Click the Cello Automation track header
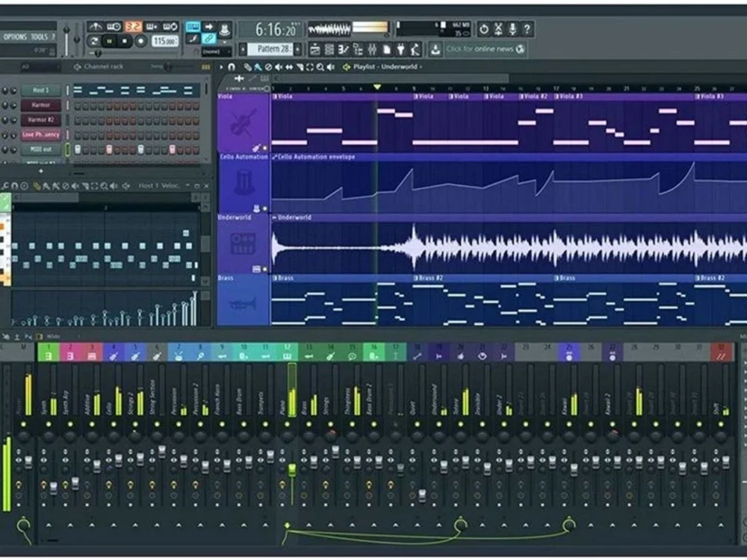 tap(244, 184)
